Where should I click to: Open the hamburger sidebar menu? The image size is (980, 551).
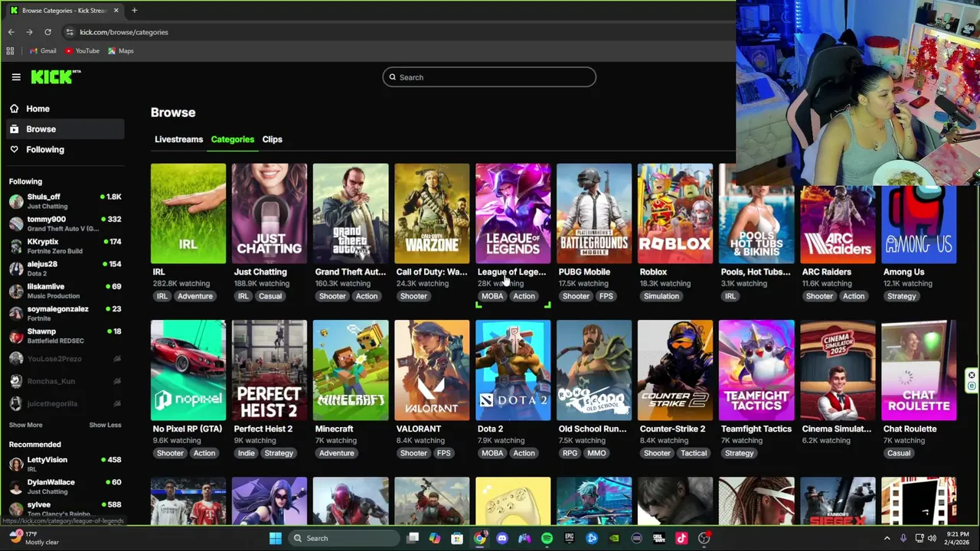(16, 77)
